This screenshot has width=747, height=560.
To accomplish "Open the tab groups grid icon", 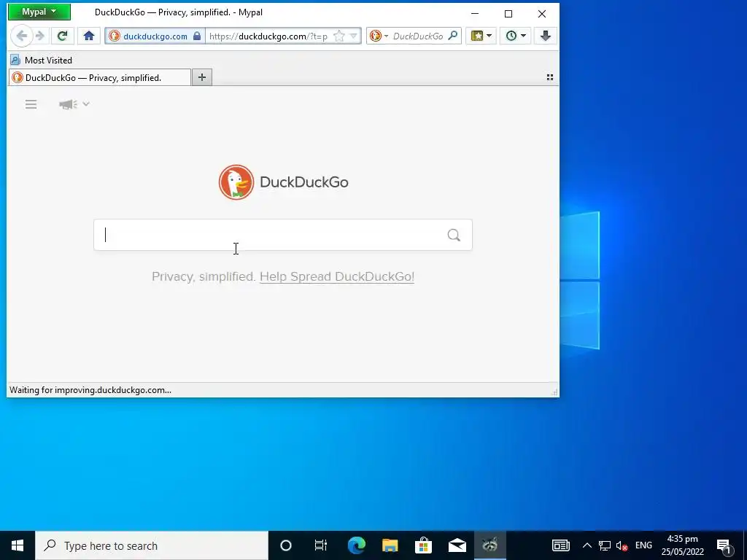I will [x=550, y=77].
